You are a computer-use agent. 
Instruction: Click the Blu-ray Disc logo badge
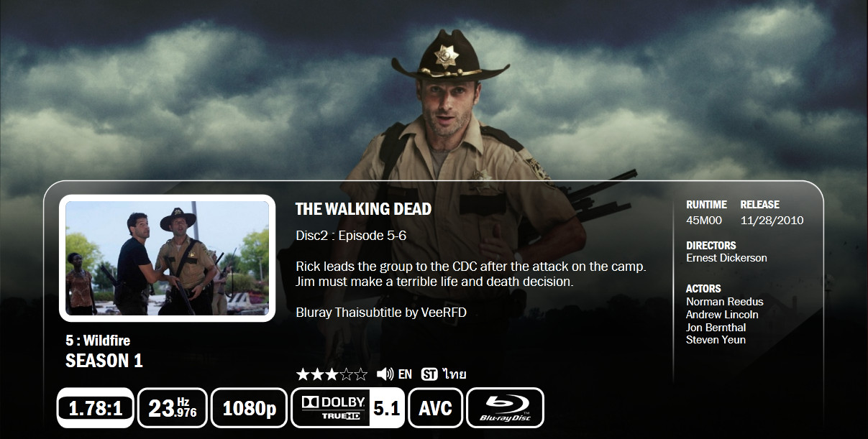coord(506,408)
